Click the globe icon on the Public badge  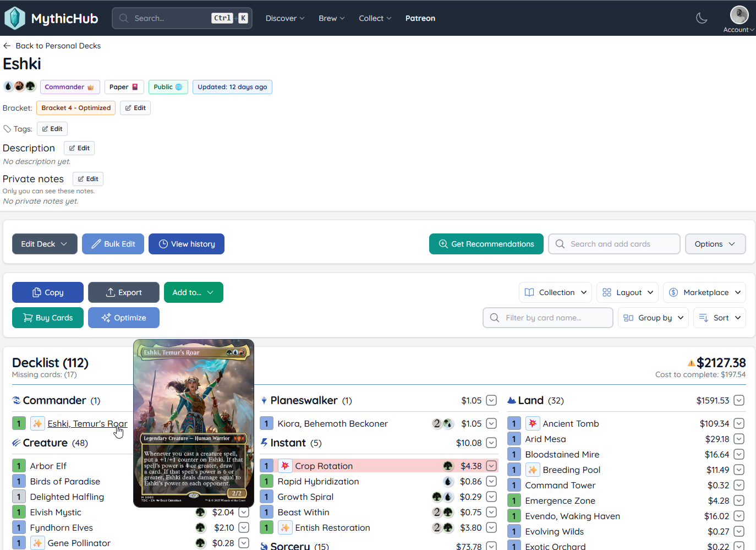coord(179,86)
